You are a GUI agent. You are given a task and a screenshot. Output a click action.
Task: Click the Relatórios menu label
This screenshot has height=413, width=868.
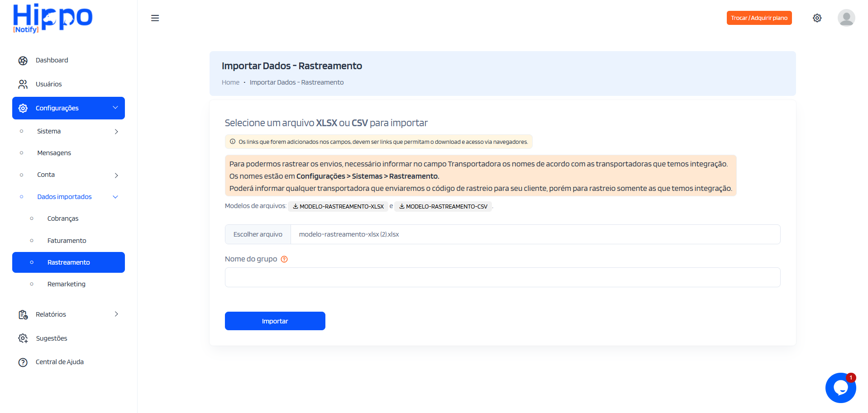coord(51,314)
